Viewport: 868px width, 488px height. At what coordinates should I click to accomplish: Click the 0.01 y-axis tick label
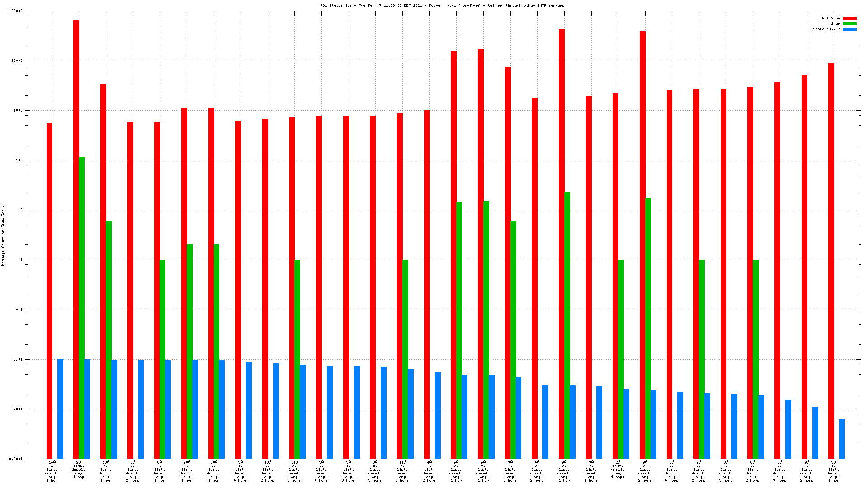click(x=19, y=360)
